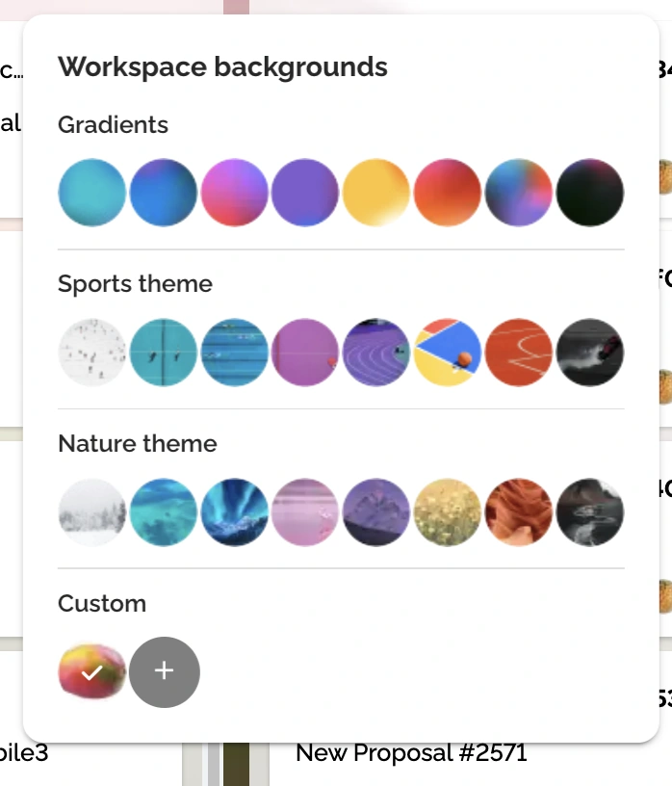Select the solid purple gradient swatch
This screenshot has width=672, height=786.
tap(305, 193)
